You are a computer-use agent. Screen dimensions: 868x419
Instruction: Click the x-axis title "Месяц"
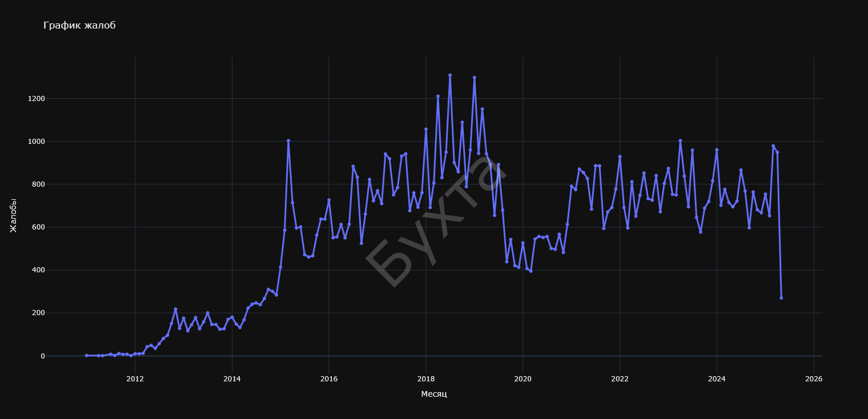pyautogui.click(x=433, y=394)
